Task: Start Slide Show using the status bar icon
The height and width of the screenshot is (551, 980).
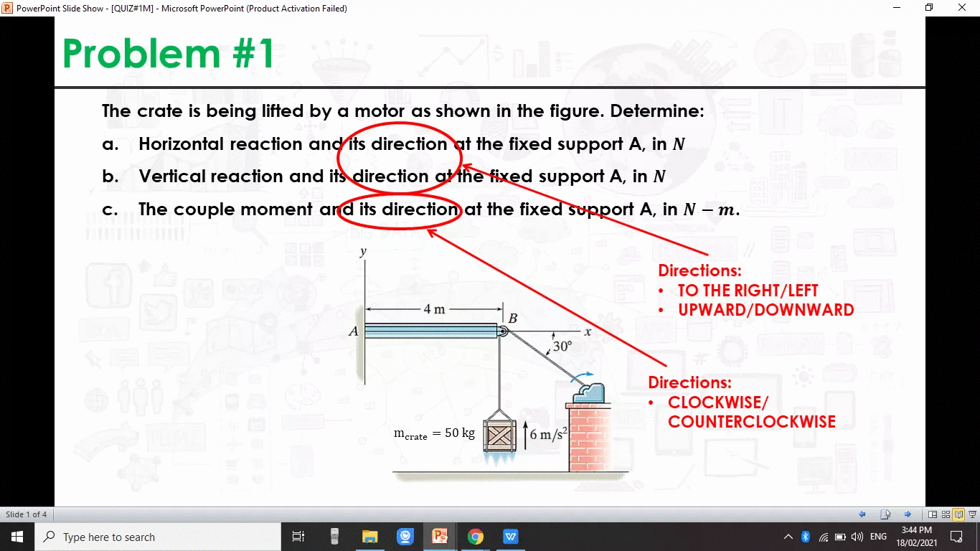Action: pos(972,514)
